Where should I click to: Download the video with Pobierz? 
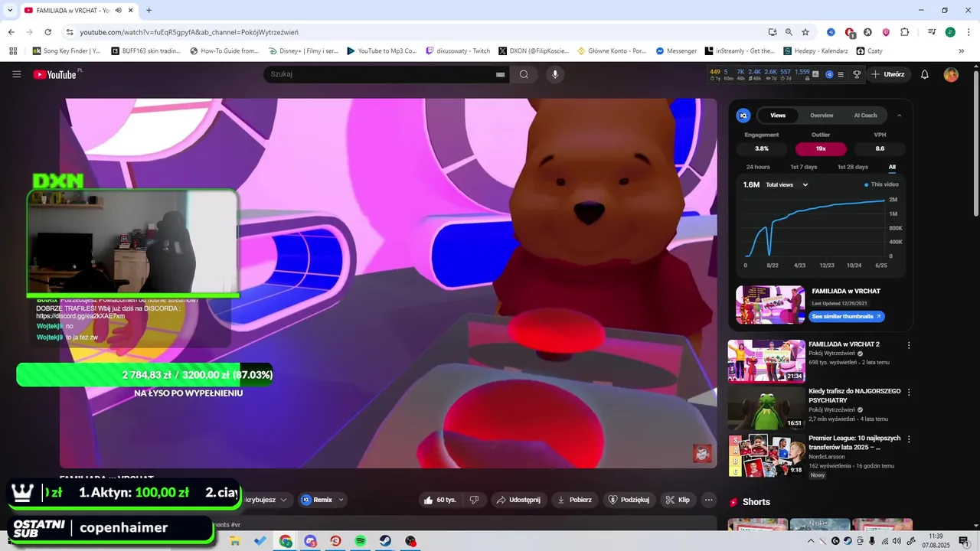click(574, 500)
